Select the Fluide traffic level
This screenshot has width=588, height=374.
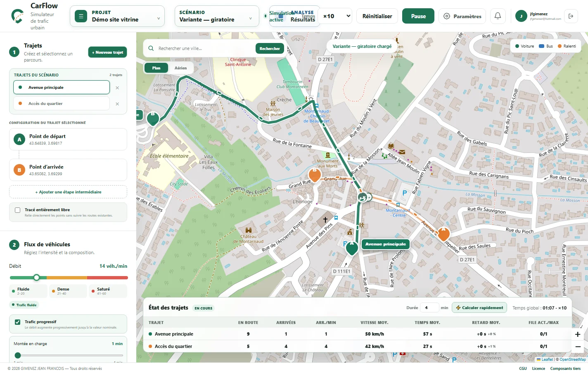pos(28,291)
